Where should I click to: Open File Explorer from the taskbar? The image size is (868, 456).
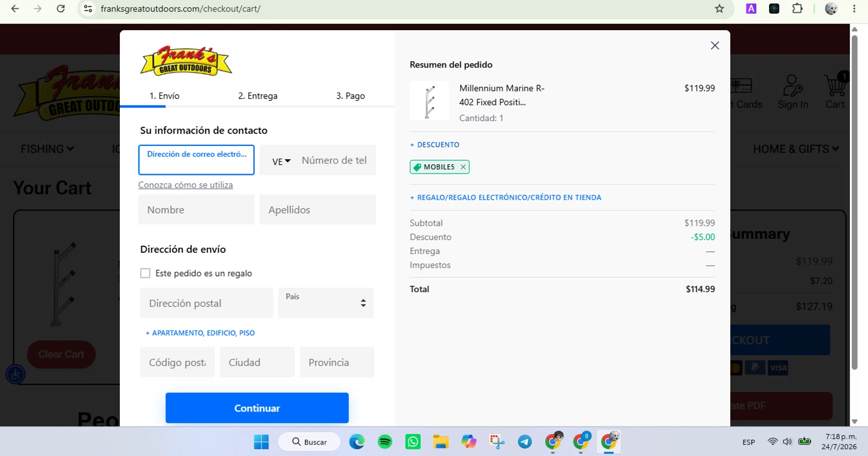[441, 442]
